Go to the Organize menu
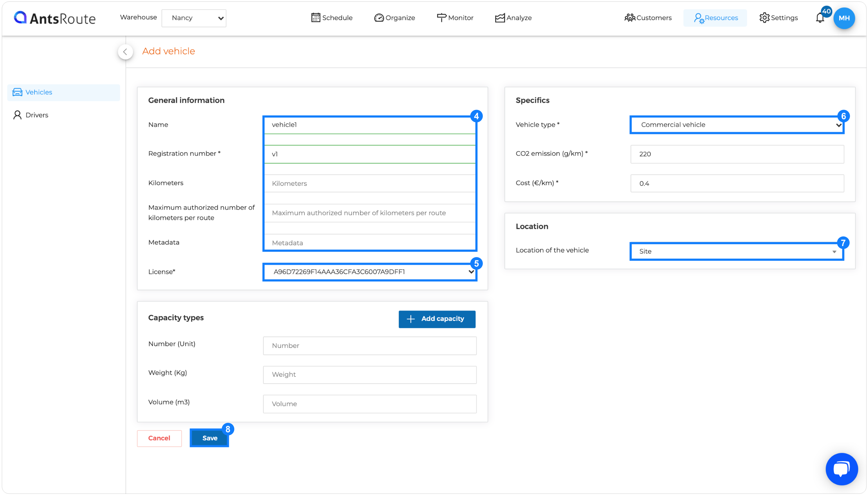The height and width of the screenshot is (495, 868). [x=395, y=18]
